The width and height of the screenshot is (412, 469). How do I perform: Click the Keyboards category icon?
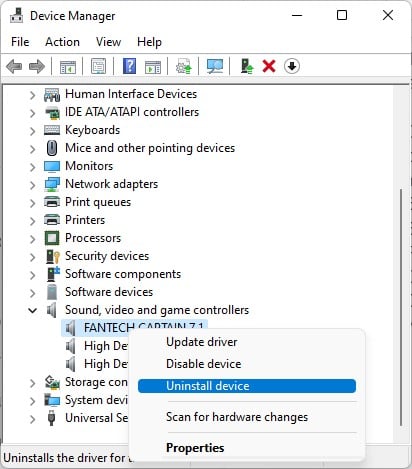52,130
